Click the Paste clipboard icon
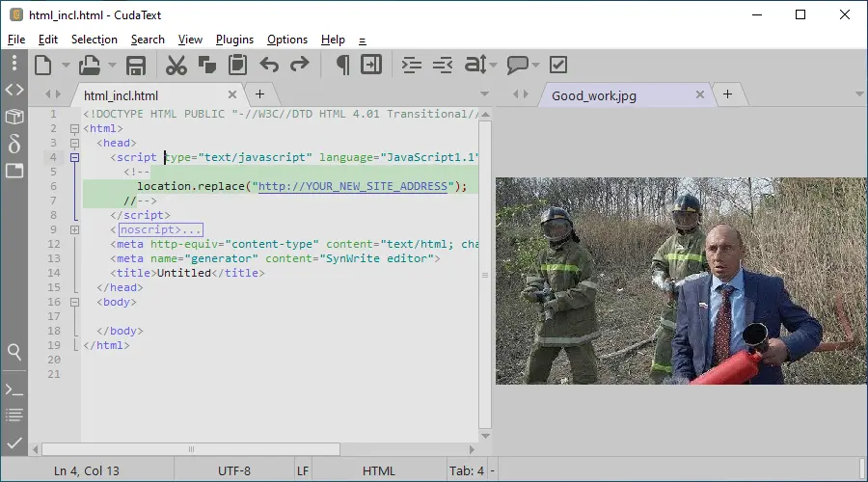This screenshot has width=868, height=482. click(x=237, y=65)
